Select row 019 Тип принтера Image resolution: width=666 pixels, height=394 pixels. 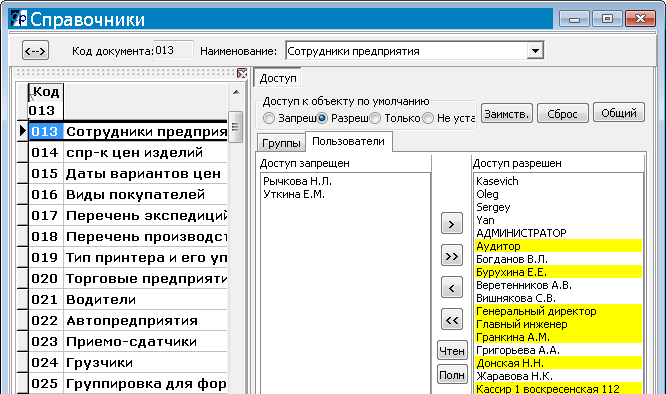click(128, 258)
